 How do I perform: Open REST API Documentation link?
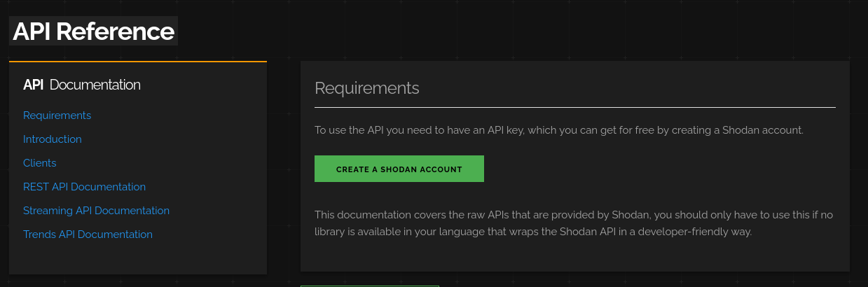84,187
